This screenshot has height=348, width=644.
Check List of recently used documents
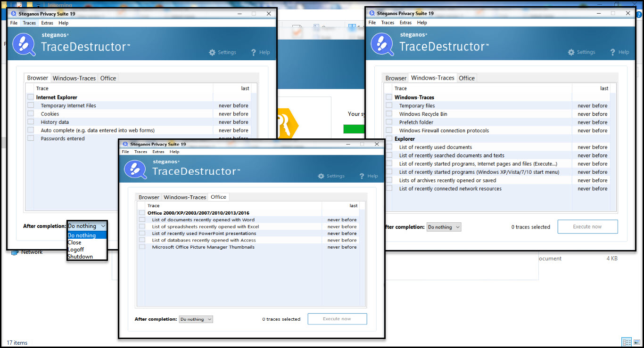tap(389, 147)
